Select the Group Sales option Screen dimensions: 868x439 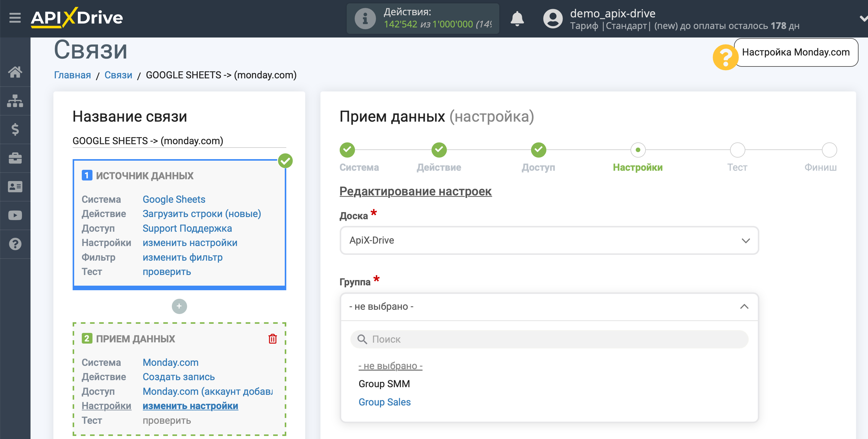tap(385, 402)
